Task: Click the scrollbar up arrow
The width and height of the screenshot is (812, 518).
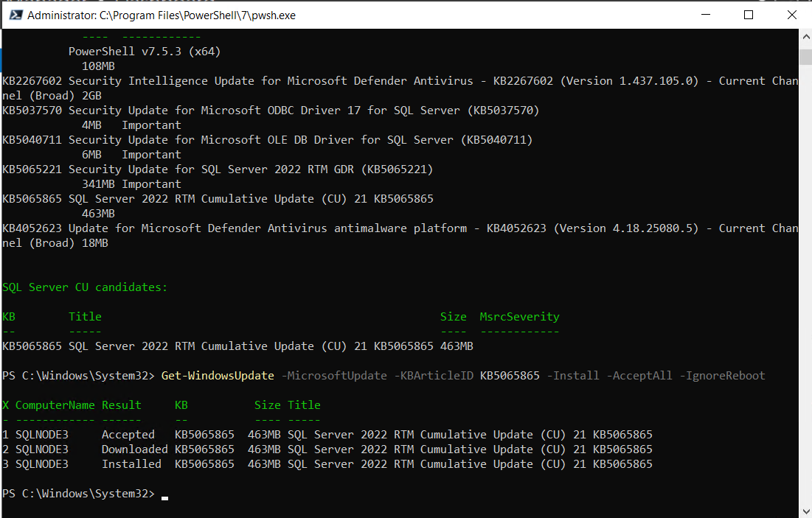Action: click(806, 37)
